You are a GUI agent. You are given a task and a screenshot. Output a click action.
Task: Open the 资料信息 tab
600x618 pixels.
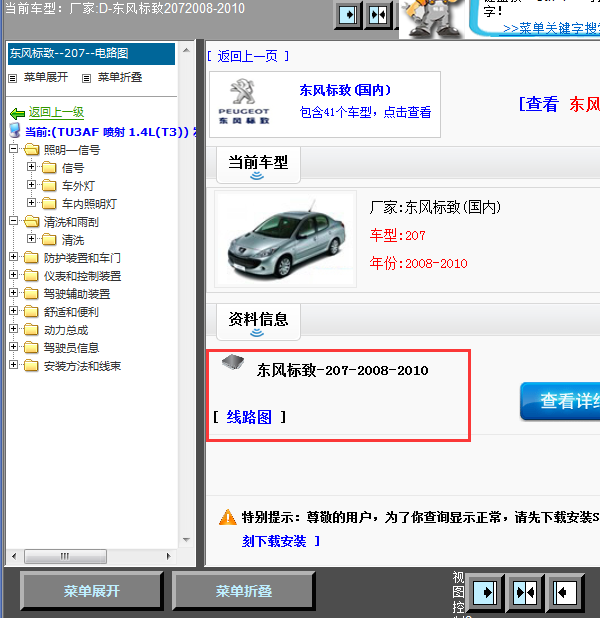coord(258,322)
